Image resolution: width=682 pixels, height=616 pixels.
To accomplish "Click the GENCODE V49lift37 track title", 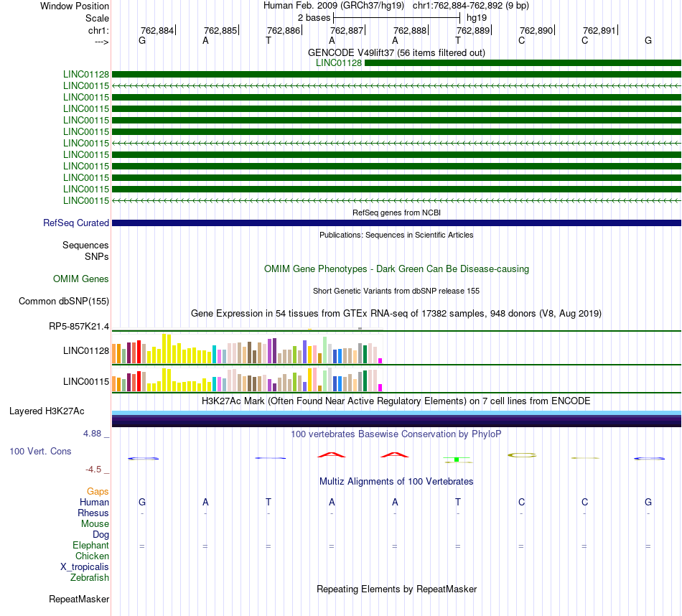I will (396, 52).
